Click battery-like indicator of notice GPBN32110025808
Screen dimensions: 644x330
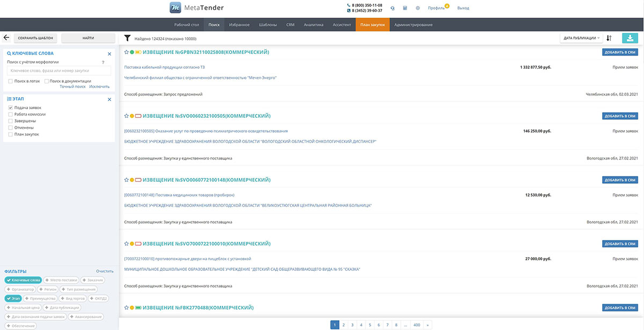coord(138,52)
